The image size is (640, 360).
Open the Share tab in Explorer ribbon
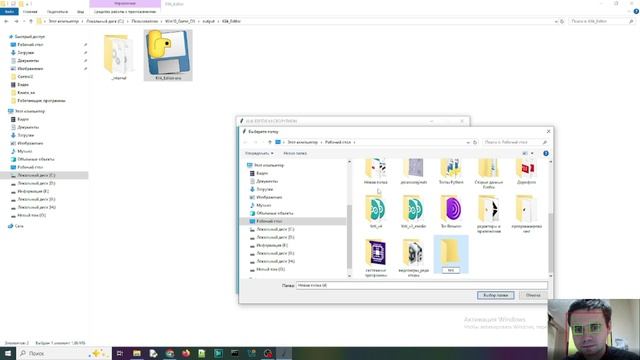pyautogui.click(x=57, y=12)
